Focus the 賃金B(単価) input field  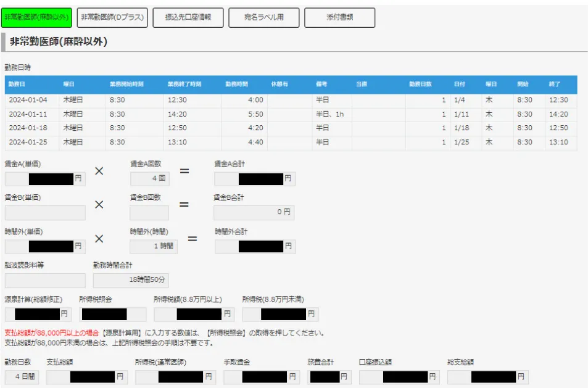tap(45, 213)
